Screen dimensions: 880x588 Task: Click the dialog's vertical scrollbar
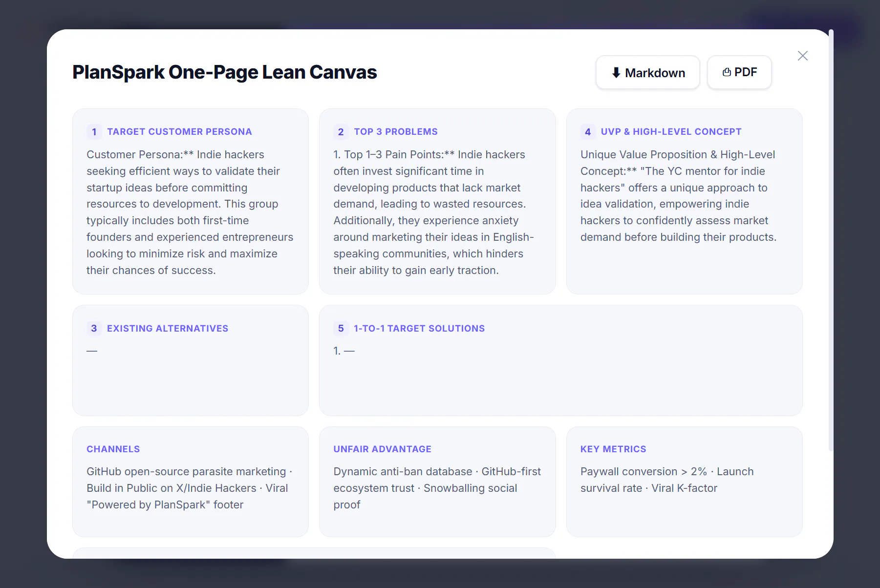click(831, 239)
